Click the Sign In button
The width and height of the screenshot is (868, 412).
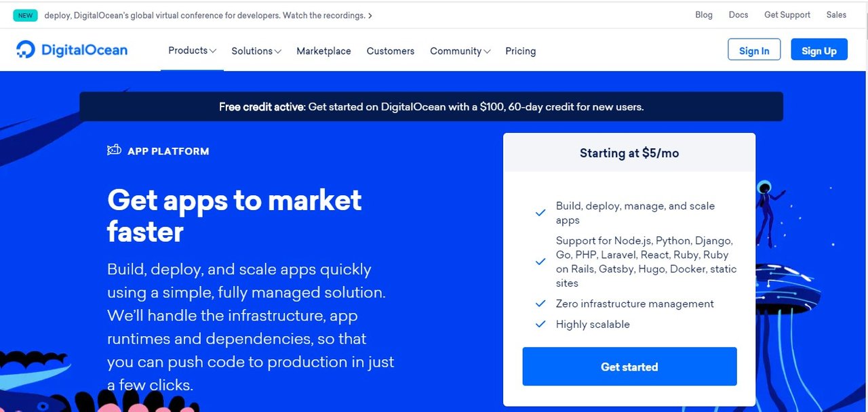[754, 50]
